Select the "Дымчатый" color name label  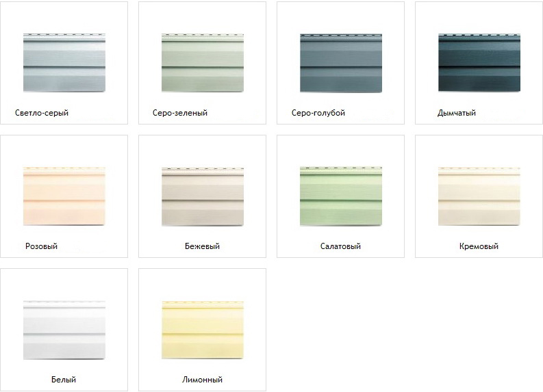[x=457, y=113]
